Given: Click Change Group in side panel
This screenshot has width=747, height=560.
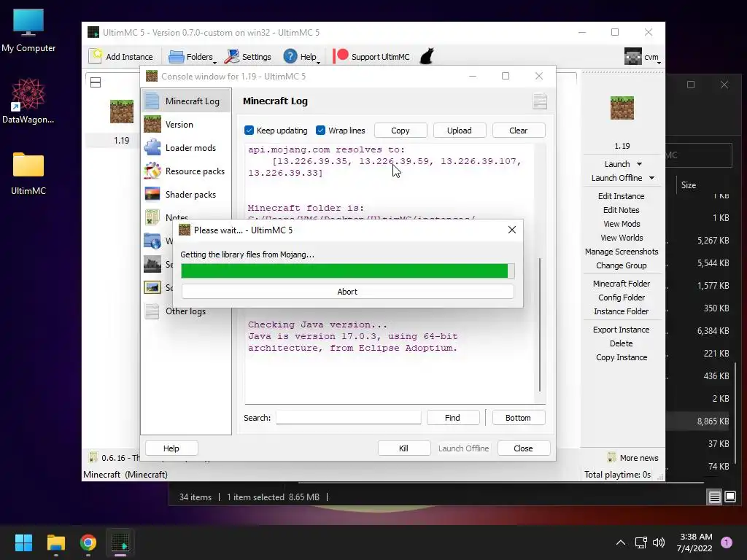Looking at the screenshot, I should click(622, 265).
